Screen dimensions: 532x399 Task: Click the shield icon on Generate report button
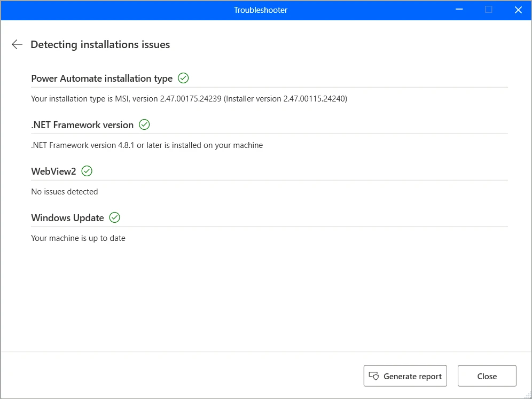pos(374,376)
